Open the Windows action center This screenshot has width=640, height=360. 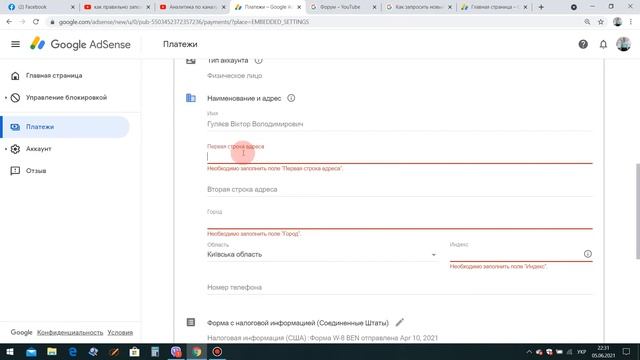click(627, 351)
